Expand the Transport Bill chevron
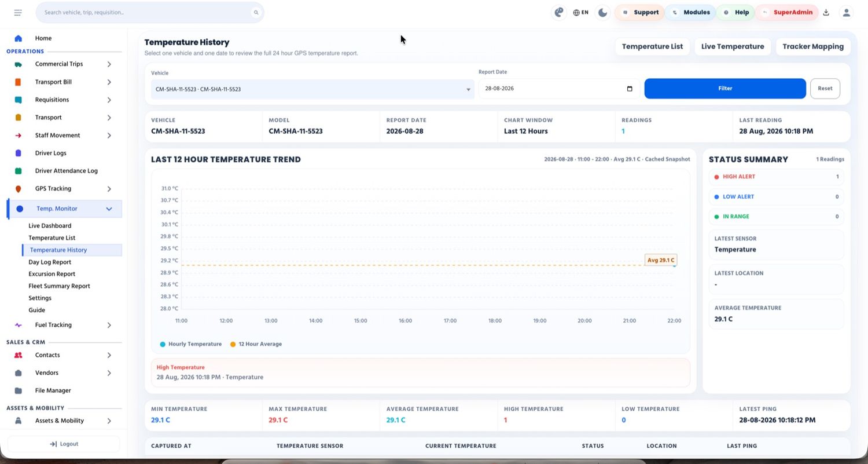 click(x=109, y=82)
